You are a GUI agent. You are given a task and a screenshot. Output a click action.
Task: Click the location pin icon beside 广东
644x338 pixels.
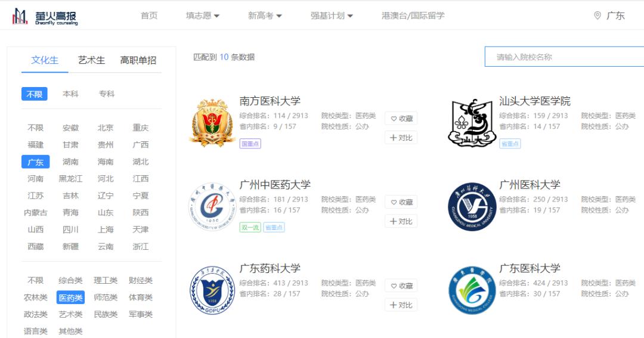(x=597, y=15)
